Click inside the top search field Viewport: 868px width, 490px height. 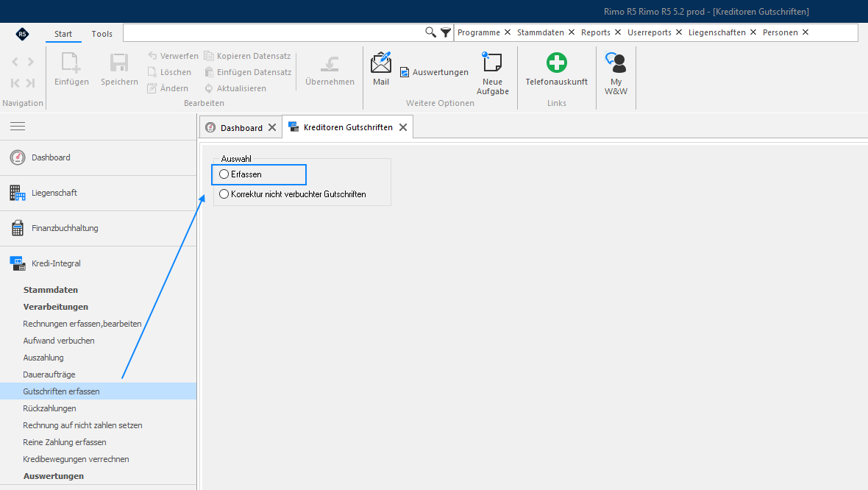click(274, 32)
